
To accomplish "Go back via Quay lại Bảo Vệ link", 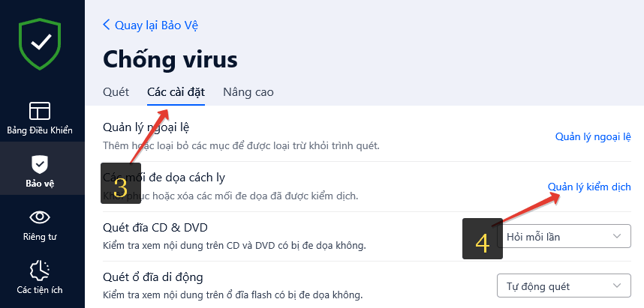I will pos(156,25).
